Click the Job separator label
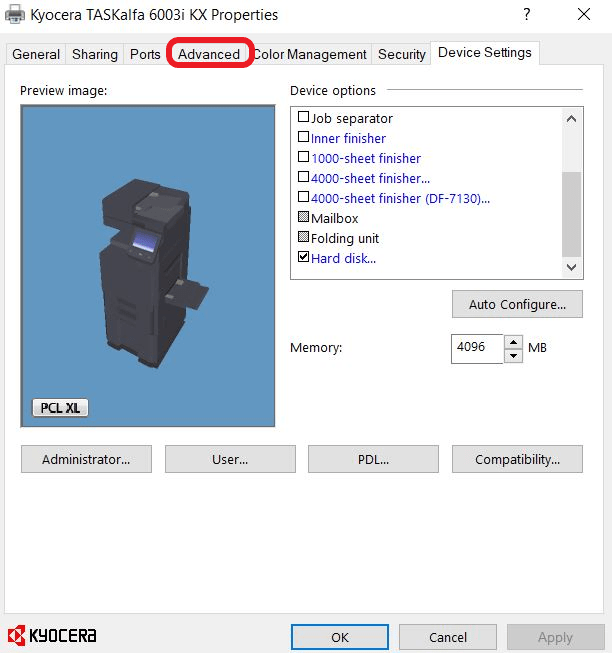Screen dimensions: 612x653 (x=352, y=118)
